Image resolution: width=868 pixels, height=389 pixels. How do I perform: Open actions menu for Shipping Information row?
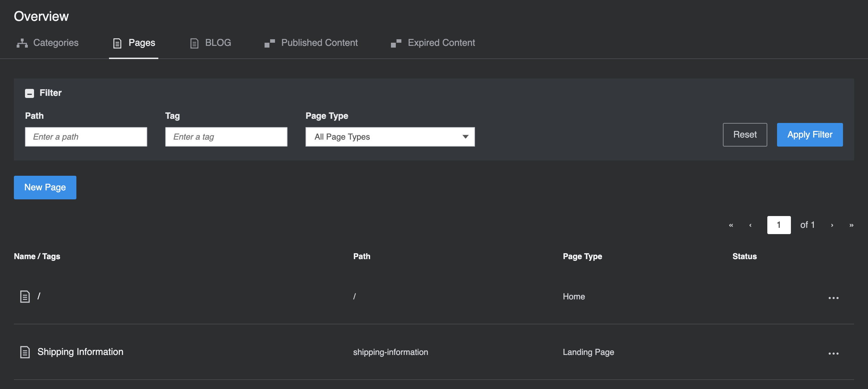(x=834, y=354)
